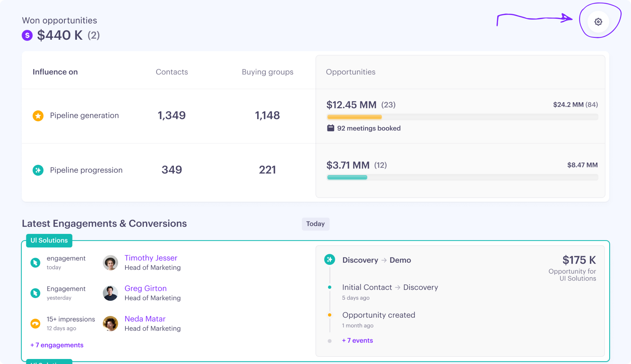Select the UI Solutions tag
Screen dimensions: 631x364
pos(49,240)
